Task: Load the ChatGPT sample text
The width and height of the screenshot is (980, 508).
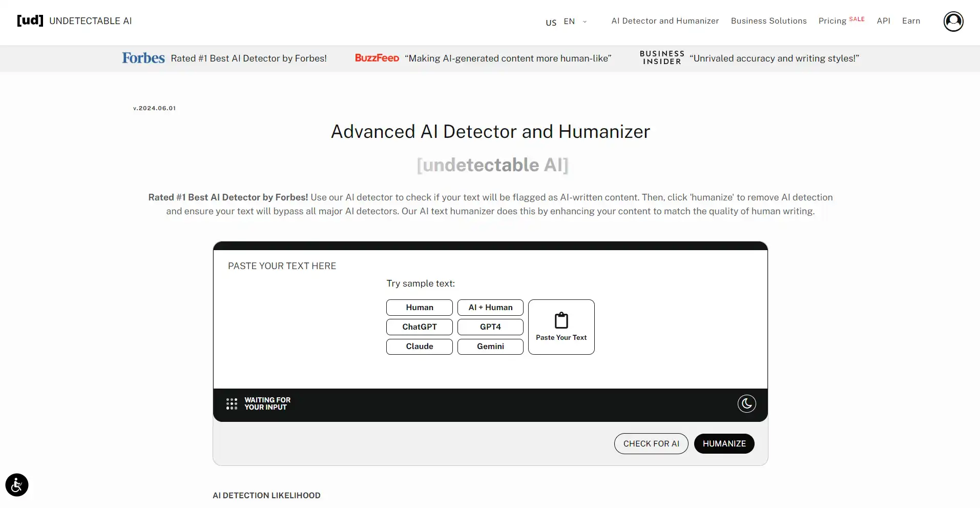Action: (x=420, y=327)
